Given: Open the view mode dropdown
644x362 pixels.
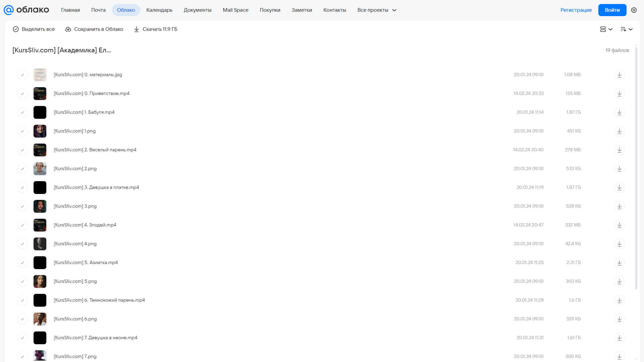Looking at the screenshot, I should point(606,29).
